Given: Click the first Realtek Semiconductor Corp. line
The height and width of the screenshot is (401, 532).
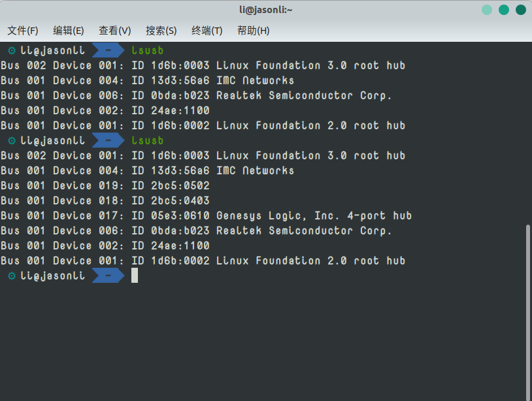Looking at the screenshot, I should (x=196, y=95).
